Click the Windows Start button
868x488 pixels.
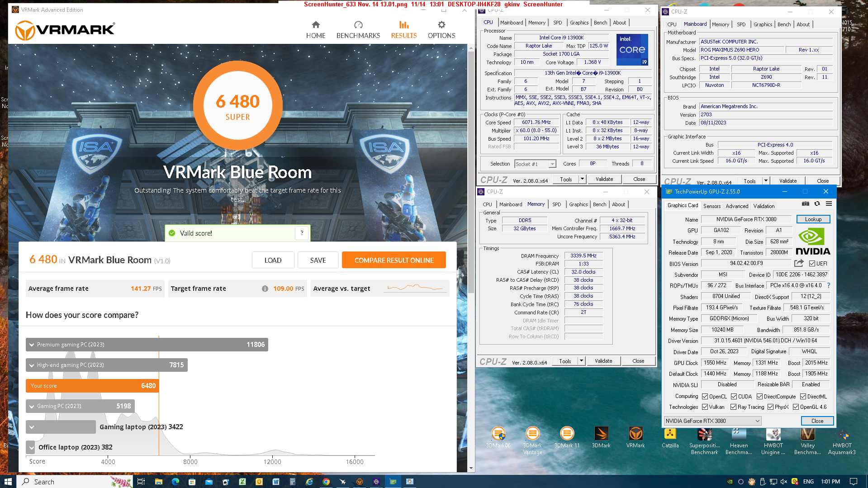click(8, 482)
